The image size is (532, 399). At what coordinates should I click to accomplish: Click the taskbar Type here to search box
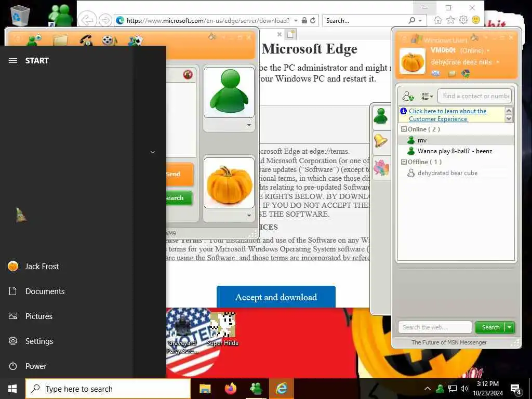tap(108, 389)
